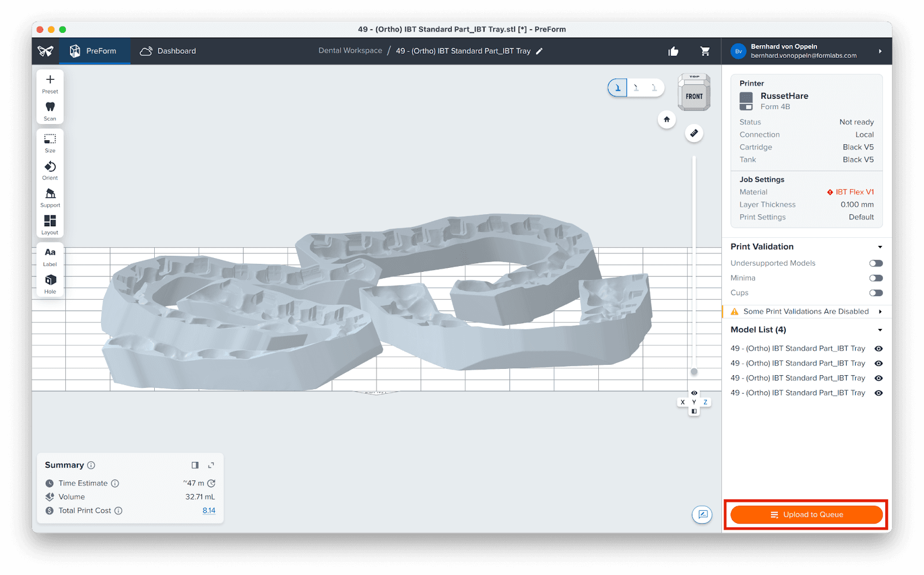
Task: Select the Size tool
Action: pyautogui.click(x=50, y=141)
